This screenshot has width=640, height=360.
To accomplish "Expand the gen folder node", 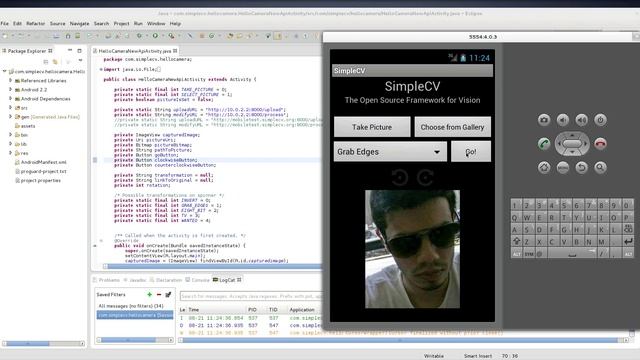I will (x=10, y=116).
